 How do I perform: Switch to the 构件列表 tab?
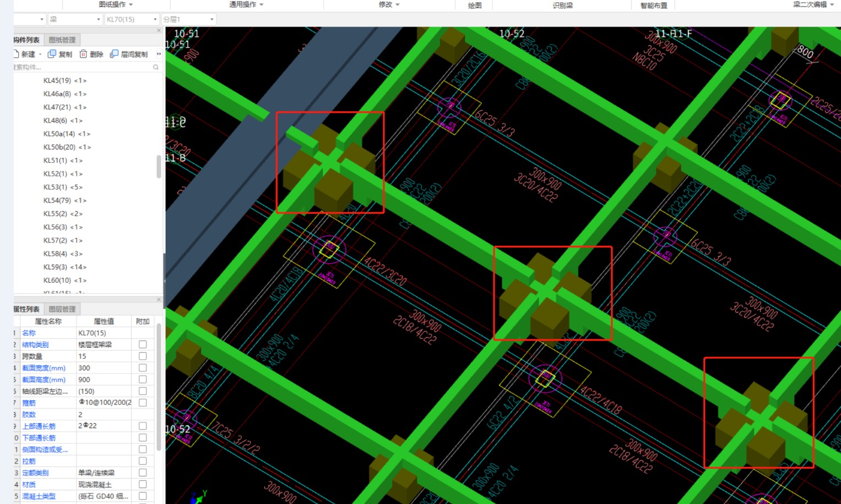coord(28,40)
